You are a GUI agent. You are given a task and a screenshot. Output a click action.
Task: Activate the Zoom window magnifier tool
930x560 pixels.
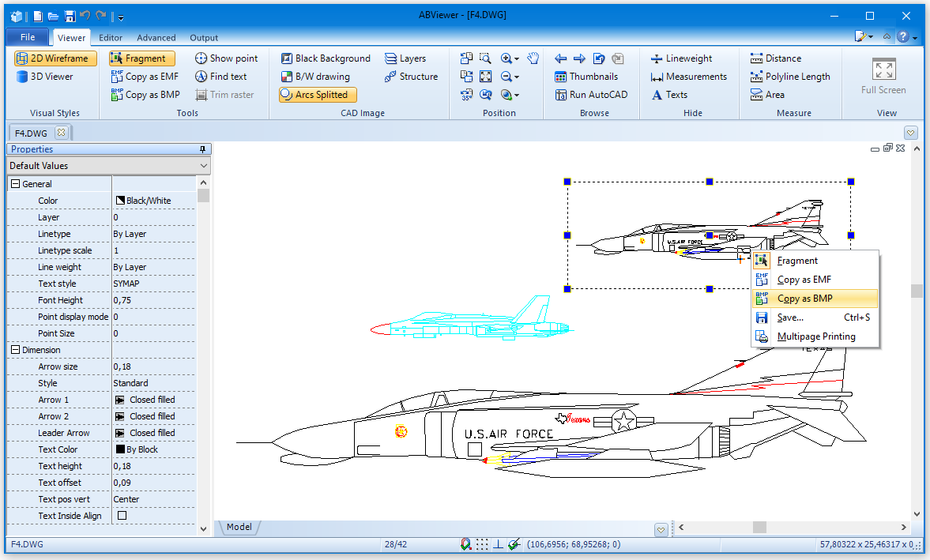[485, 58]
